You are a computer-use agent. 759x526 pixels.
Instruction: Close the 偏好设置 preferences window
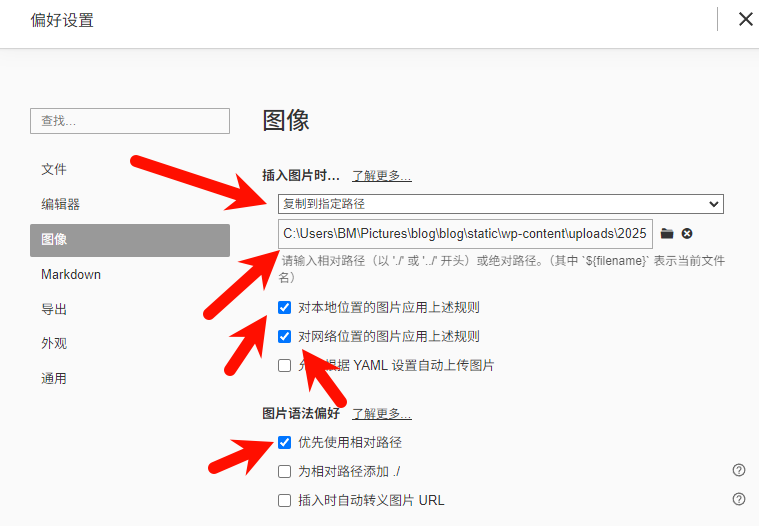click(745, 19)
